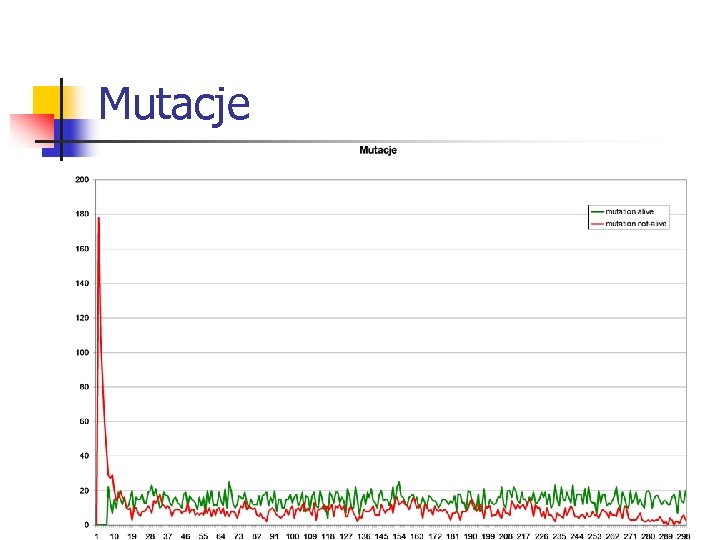The image size is (720, 540).
Task: Select the y-axis label 200
Action: pos(82,180)
